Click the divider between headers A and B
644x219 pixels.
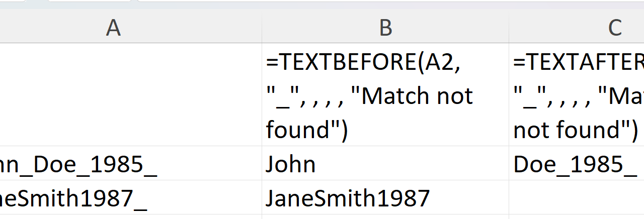point(262,28)
